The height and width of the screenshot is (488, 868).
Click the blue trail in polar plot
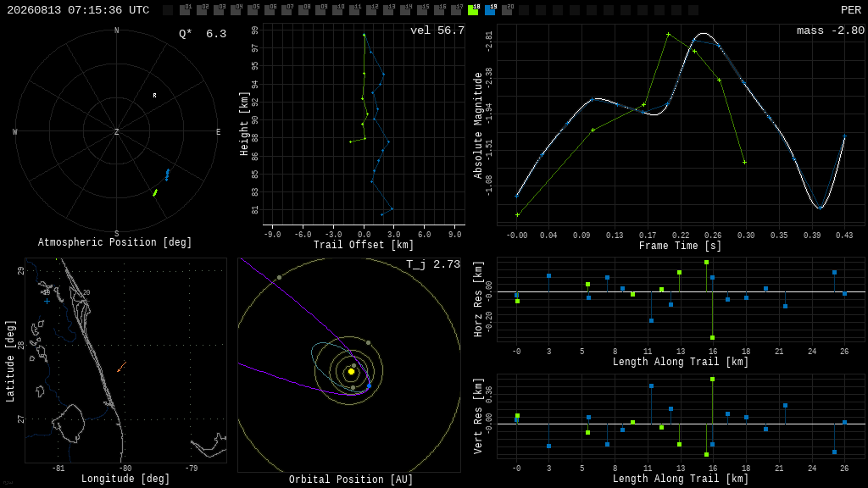(x=167, y=175)
